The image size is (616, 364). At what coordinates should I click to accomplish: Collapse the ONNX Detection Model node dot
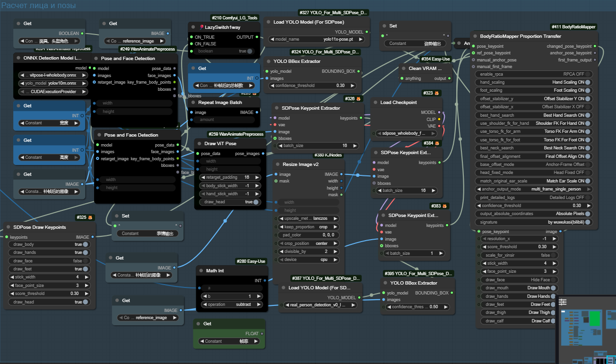click(18, 58)
